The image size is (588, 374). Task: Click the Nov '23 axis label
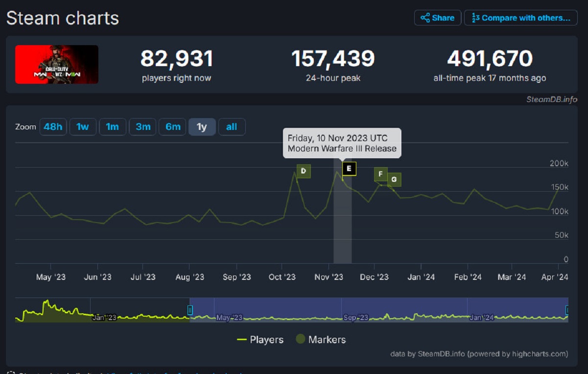(x=329, y=277)
